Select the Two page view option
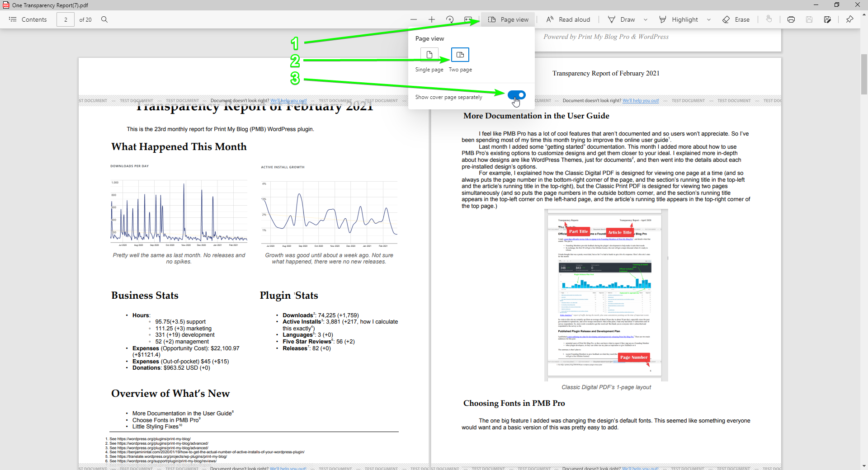 pos(460,55)
